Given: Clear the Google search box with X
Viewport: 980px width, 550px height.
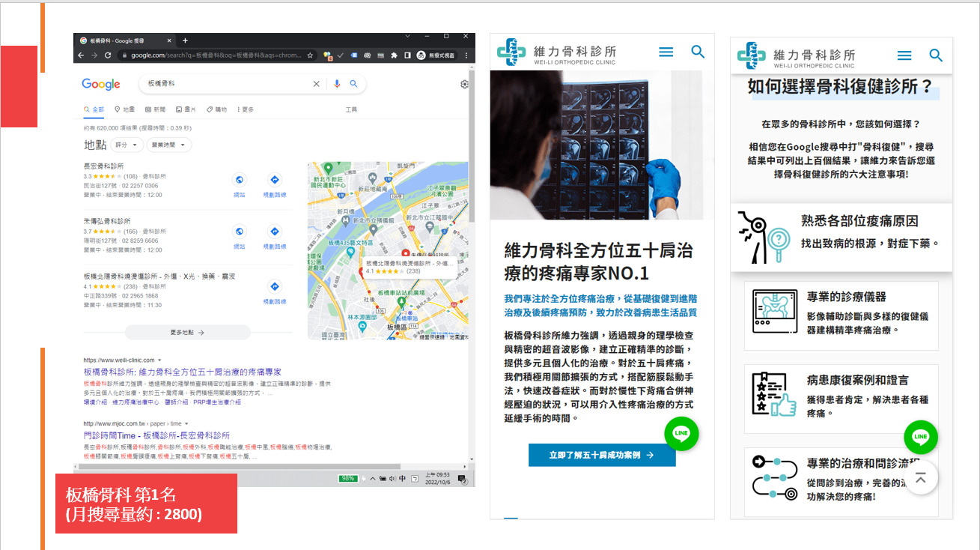Looking at the screenshot, I should (x=316, y=84).
